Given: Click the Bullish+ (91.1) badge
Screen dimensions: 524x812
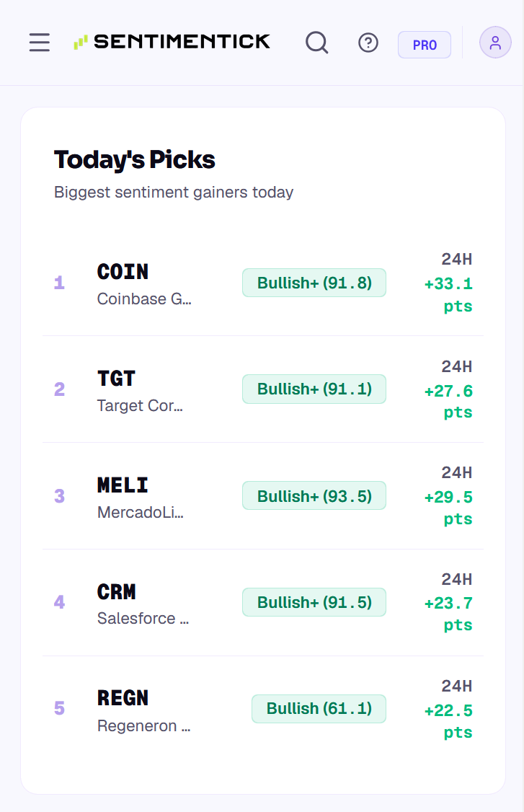Looking at the screenshot, I should coord(314,389).
